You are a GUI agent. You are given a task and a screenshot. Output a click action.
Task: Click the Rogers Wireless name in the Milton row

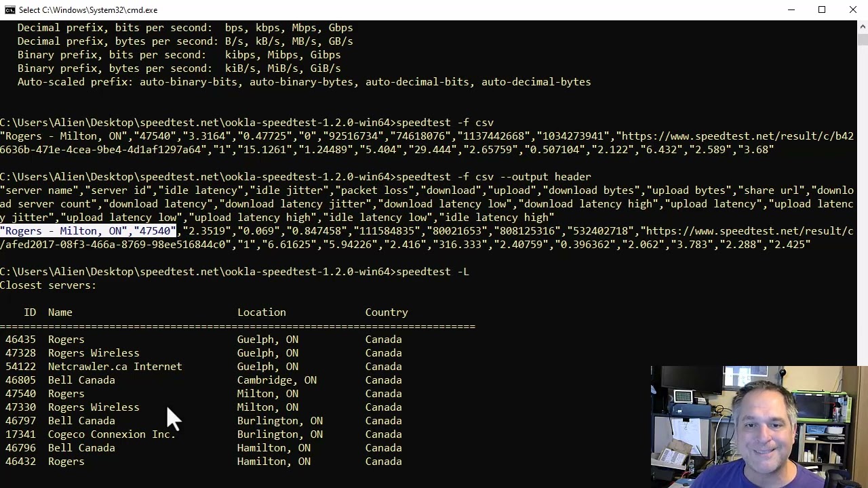(94, 407)
